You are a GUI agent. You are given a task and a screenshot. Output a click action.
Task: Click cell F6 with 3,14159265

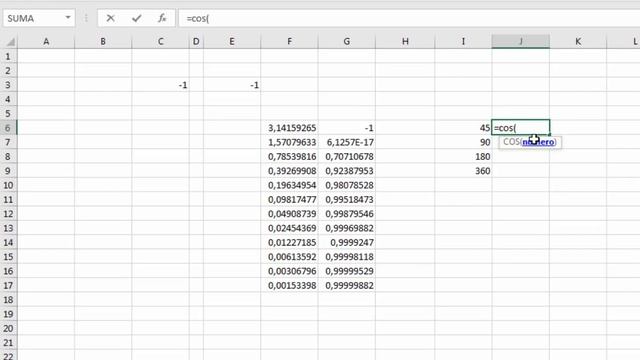289,128
